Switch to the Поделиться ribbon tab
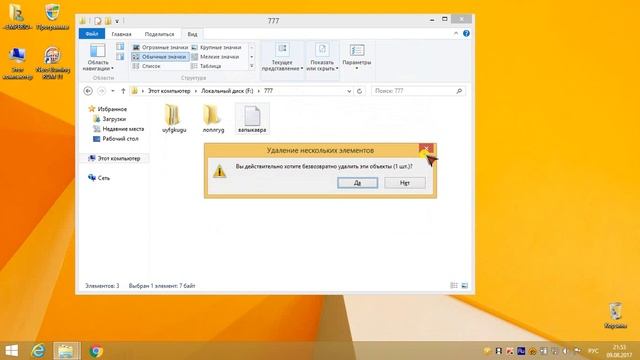This screenshot has height=360, width=640. pos(159,34)
